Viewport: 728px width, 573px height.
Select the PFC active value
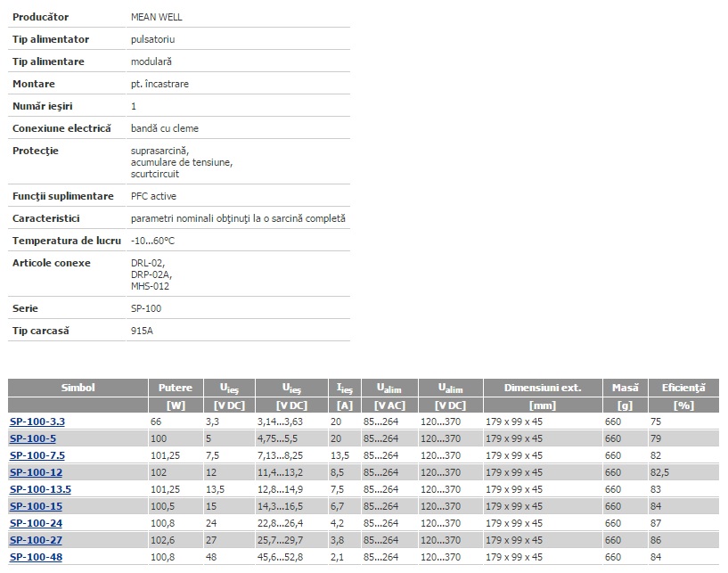coord(153,196)
